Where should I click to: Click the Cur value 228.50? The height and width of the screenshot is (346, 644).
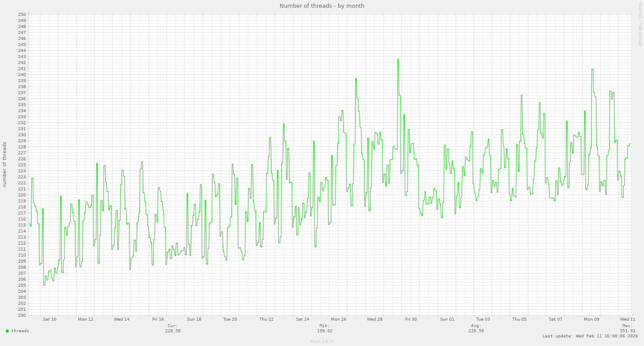pos(173,331)
